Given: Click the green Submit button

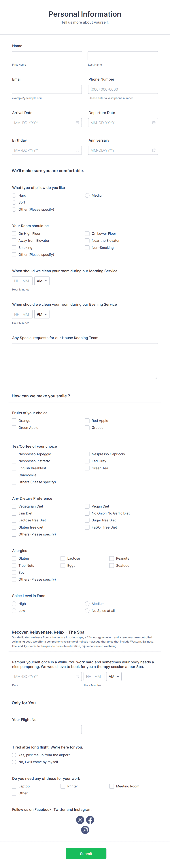Looking at the screenshot, I should tap(86, 854).
